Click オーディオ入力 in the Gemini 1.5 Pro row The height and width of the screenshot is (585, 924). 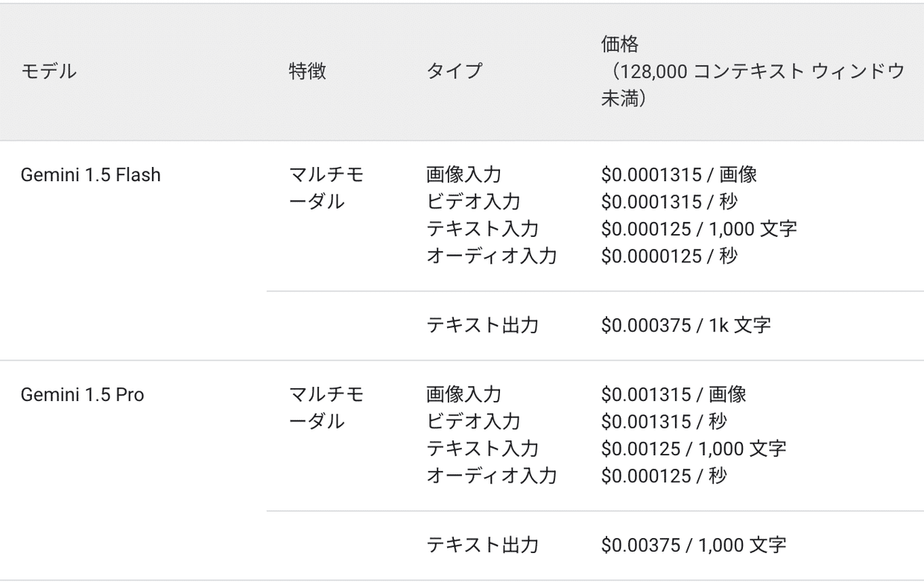(x=491, y=475)
